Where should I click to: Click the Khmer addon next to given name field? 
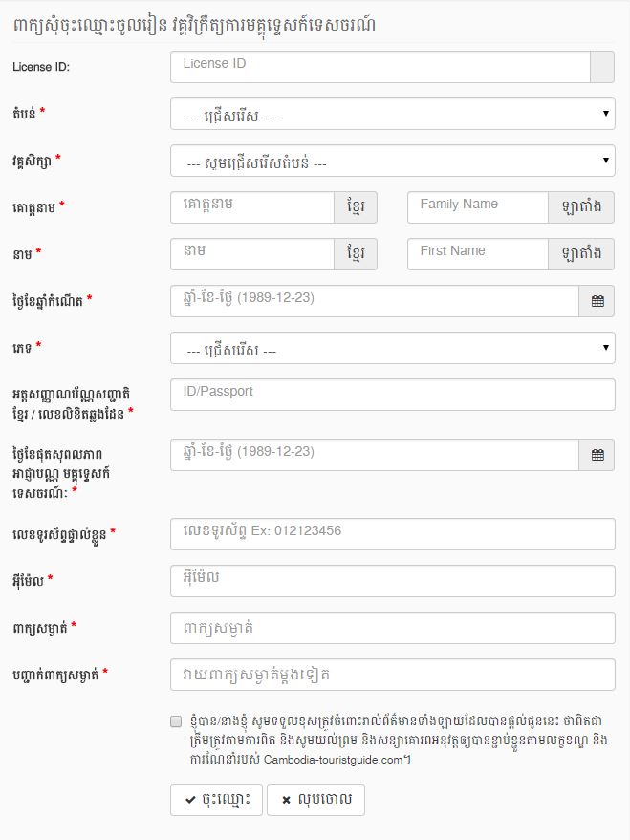pos(355,254)
